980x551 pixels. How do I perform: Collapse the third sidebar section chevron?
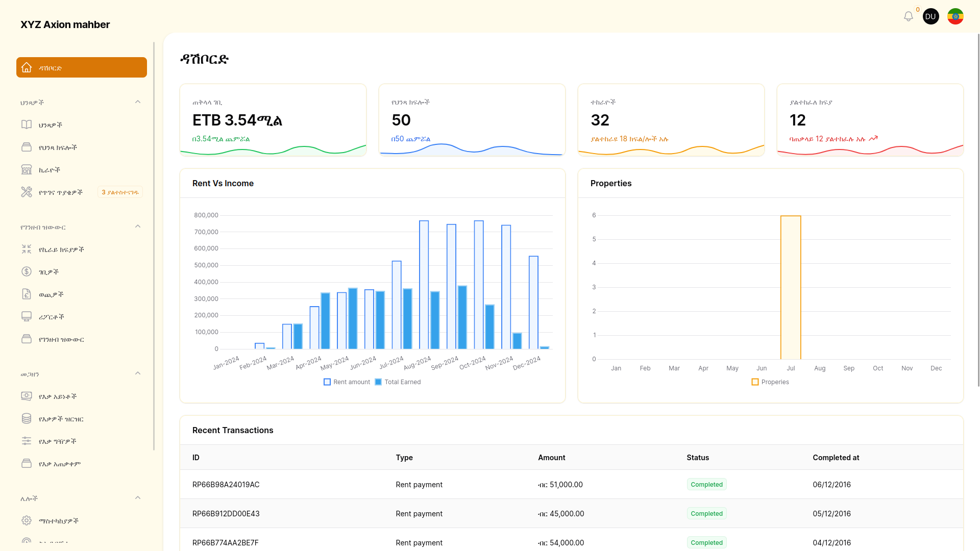point(138,373)
